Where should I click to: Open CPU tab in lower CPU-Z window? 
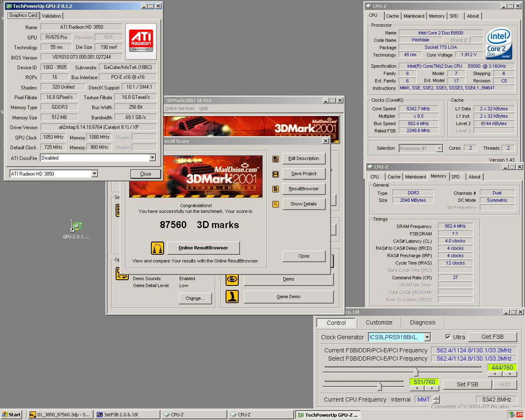(x=374, y=177)
